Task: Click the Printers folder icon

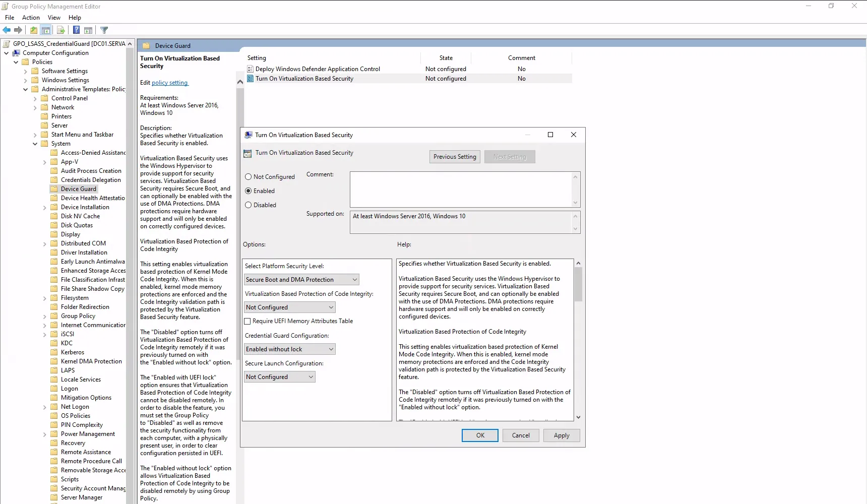Action: coord(45,116)
